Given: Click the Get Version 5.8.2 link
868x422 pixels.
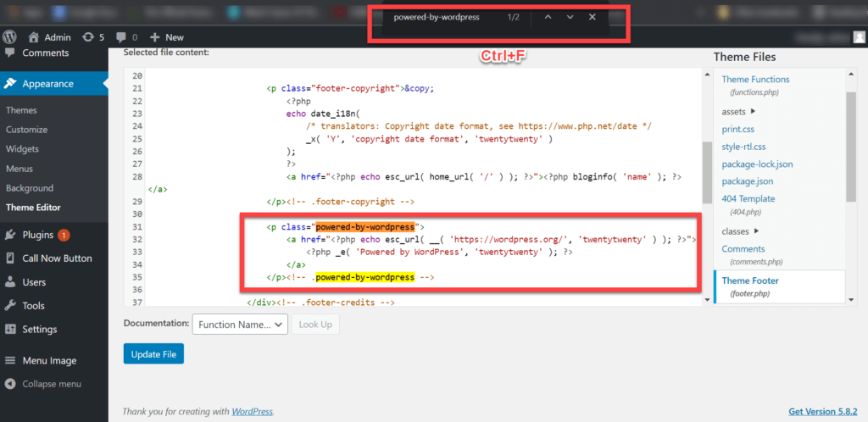Looking at the screenshot, I should pos(823,412).
